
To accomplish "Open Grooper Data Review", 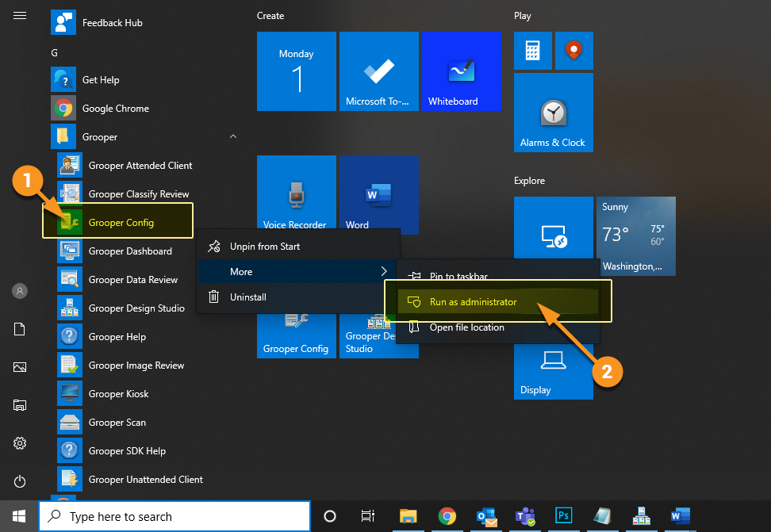I will (132, 280).
